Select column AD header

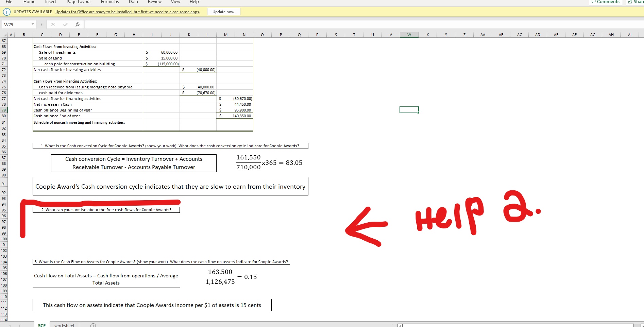click(538, 35)
